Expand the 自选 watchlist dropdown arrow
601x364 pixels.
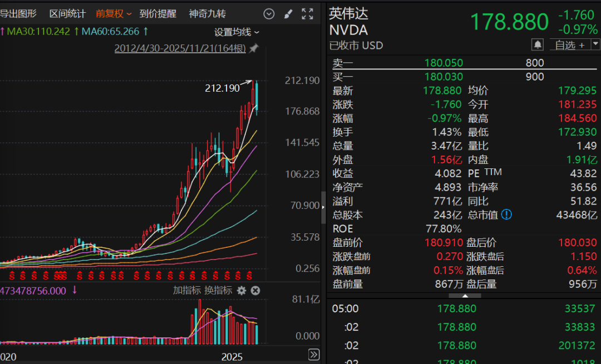(x=595, y=44)
